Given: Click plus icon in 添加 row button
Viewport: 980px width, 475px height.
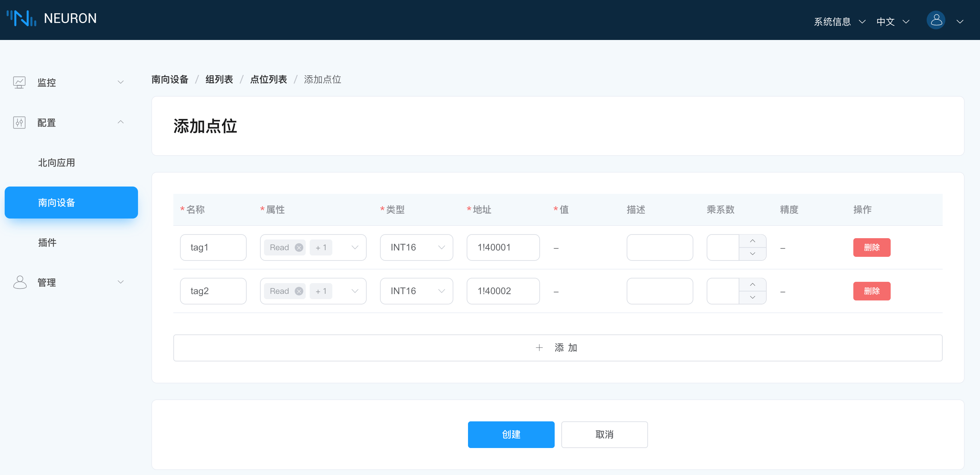Looking at the screenshot, I should [539, 348].
